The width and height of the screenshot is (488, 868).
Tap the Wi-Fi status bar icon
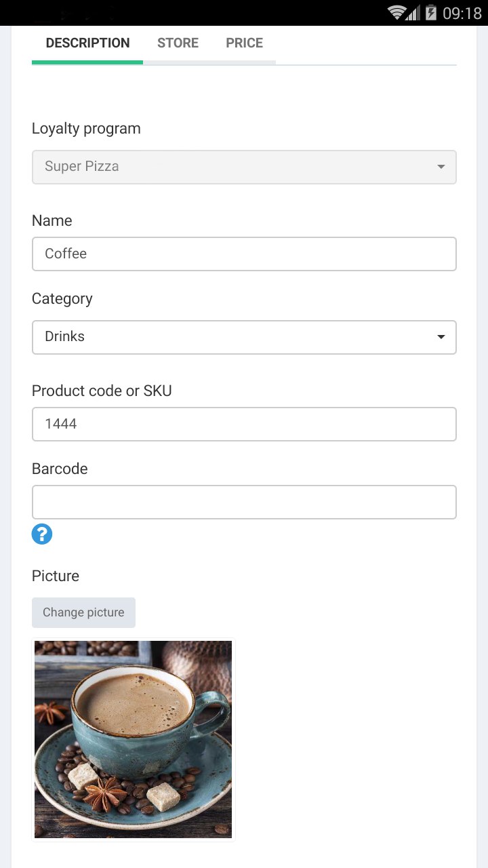(x=396, y=13)
